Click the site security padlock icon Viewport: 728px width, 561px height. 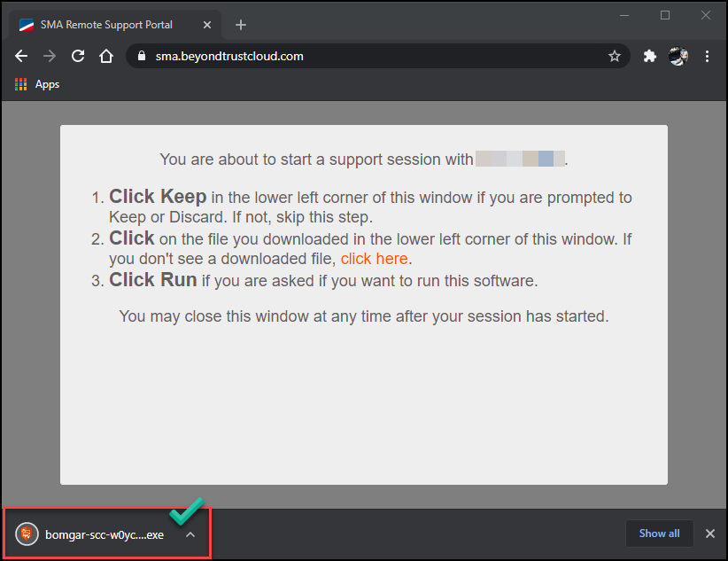pyautogui.click(x=140, y=55)
